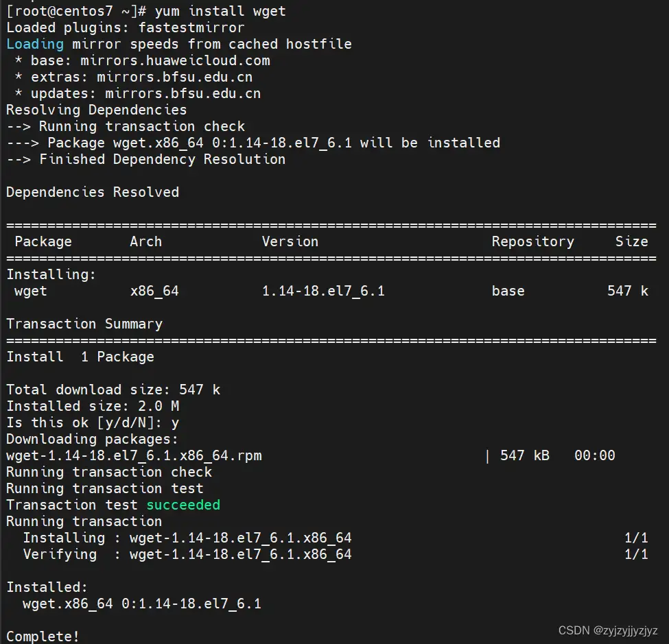Image resolution: width=669 pixels, height=644 pixels.
Task: Click the green 'succeeded' word
Action: pyautogui.click(x=183, y=505)
